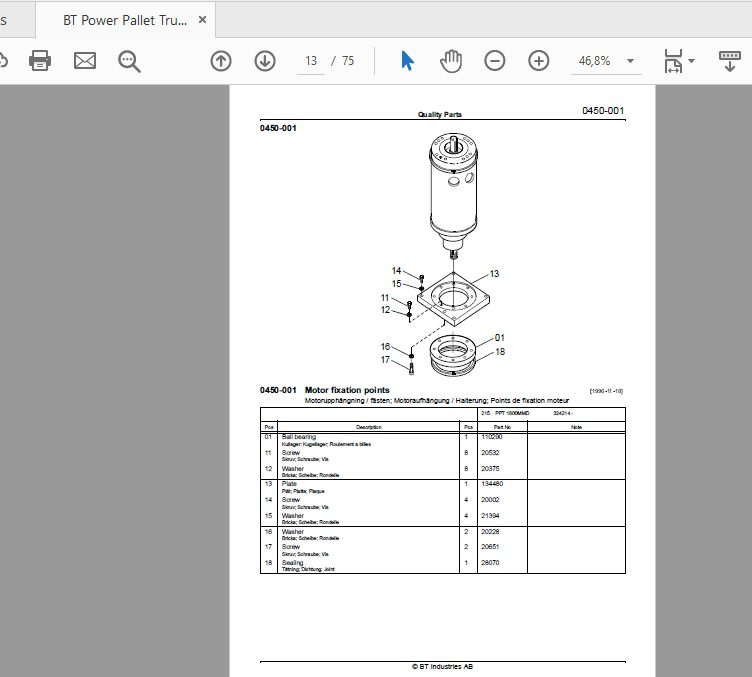
Task: Expand the page fit options arrow
Action: 692,61
